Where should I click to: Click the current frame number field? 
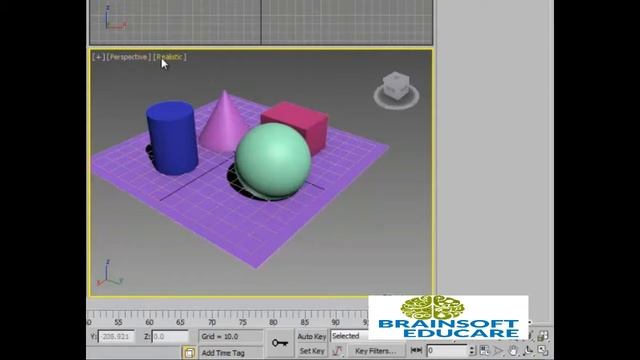pos(447,351)
